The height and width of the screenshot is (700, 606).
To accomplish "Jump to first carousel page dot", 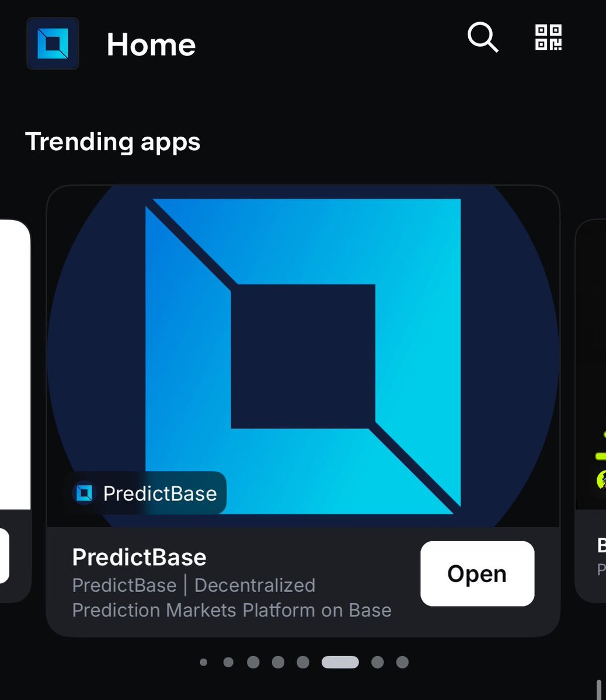I will (x=204, y=662).
